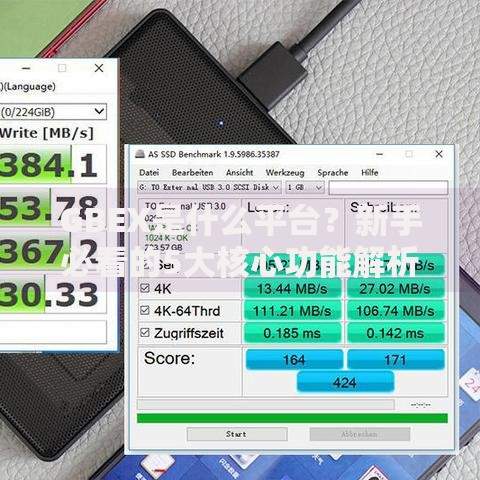
Task: Click the read score 164
Action: click(294, 359)
